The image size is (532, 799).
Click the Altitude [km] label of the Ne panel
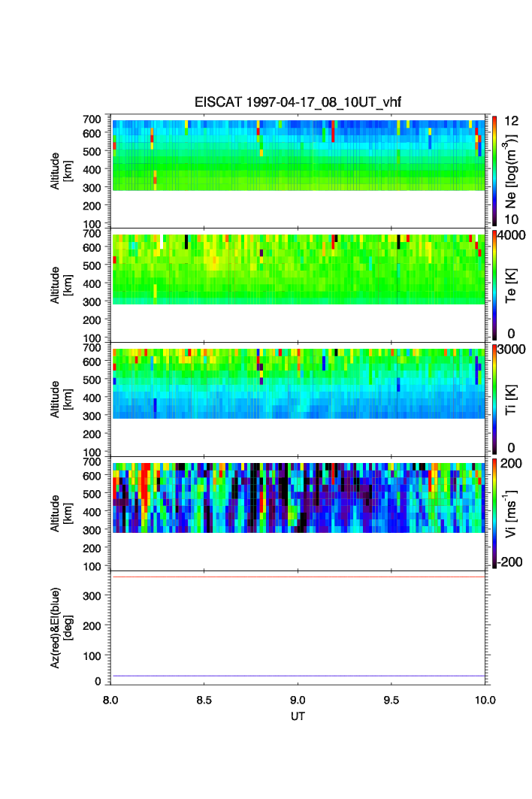61,171
